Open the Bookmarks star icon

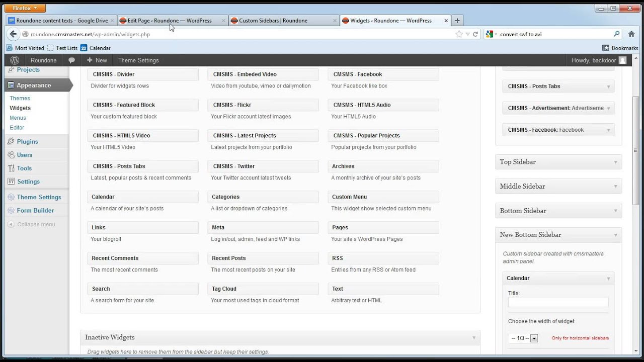[x=606, y=48]
